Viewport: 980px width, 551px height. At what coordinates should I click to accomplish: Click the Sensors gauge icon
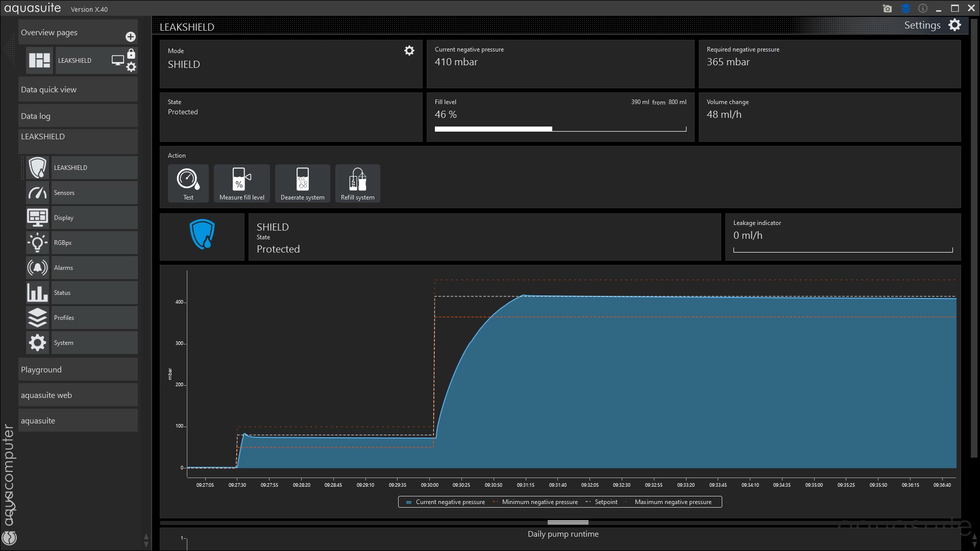pos(37,193)
